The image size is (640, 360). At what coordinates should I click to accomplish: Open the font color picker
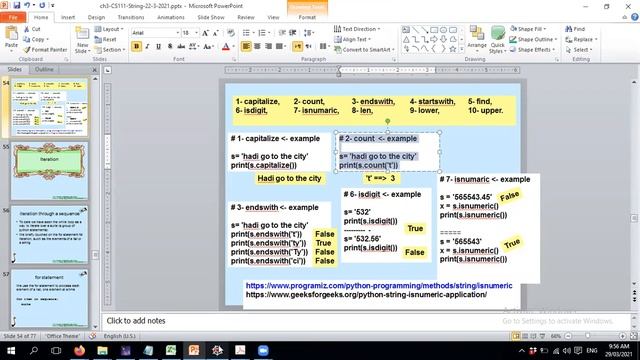coord(233,47)
